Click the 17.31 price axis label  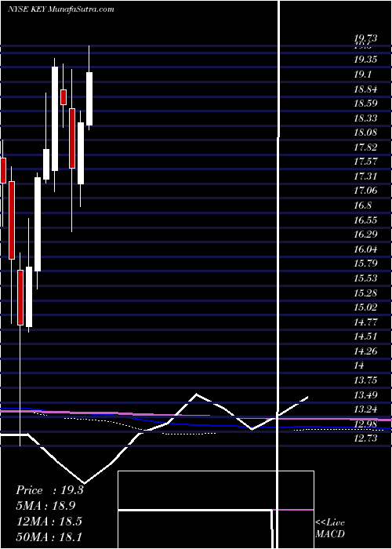[365, 176]
